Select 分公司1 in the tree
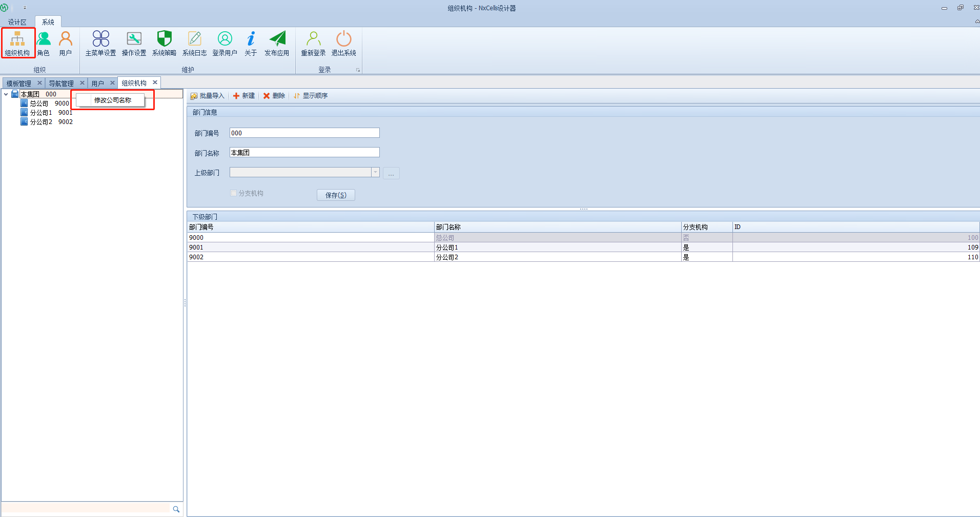 (41, 113)
